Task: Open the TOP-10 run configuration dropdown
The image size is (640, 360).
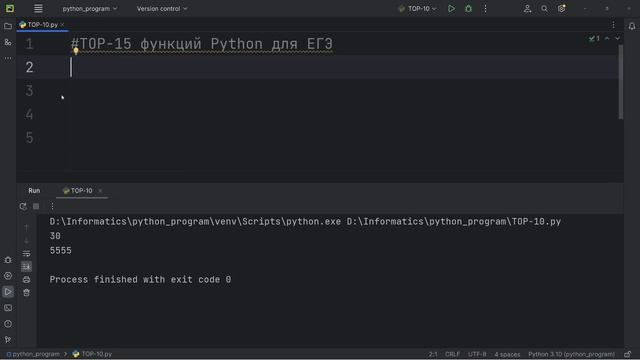Action: click(x=418, y=9)
